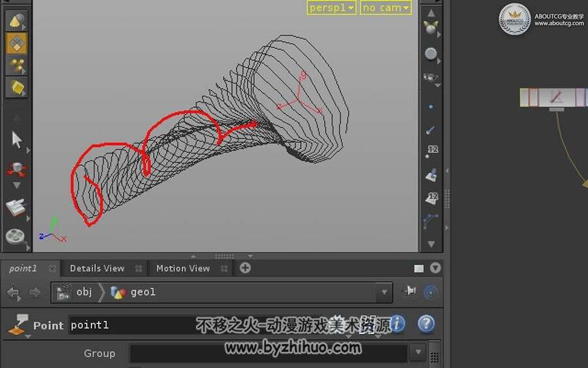
Task: Activate the View tool icon
Action: pos(16,207)
